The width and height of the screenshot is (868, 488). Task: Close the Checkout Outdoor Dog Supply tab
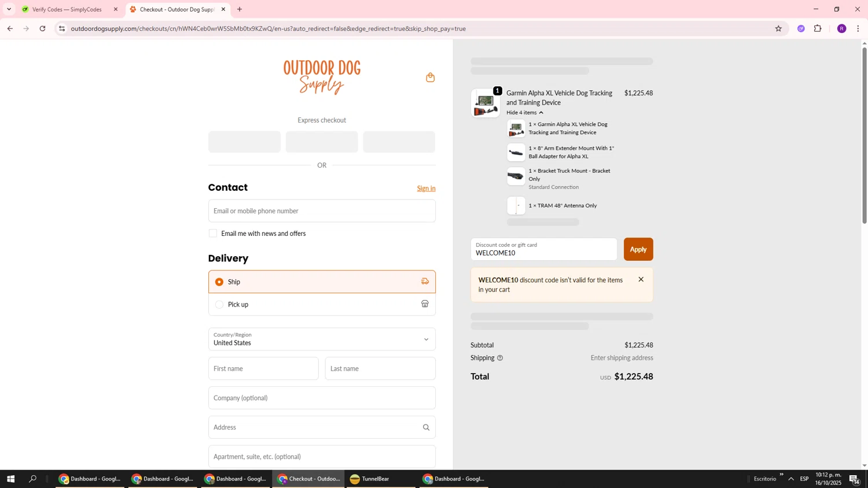223,9
